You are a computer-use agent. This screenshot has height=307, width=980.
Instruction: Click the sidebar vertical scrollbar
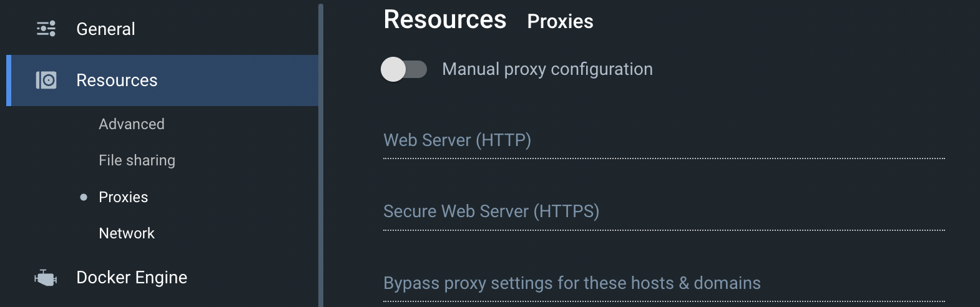(x=321, y=156)
